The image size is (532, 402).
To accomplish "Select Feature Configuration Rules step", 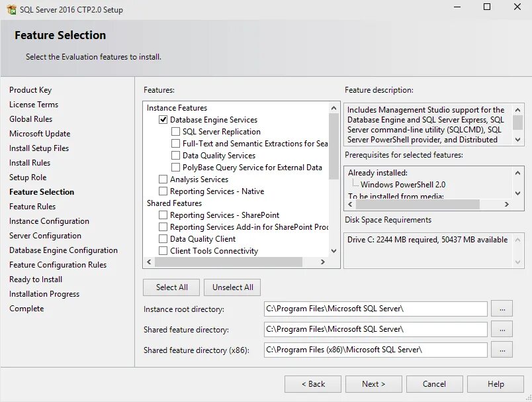I will (x=58, y=265).
